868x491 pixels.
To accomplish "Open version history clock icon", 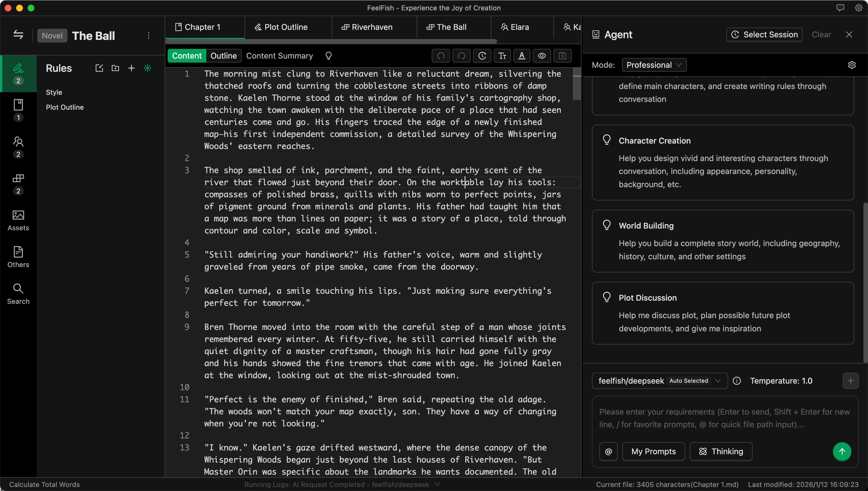I will [482, 56].
